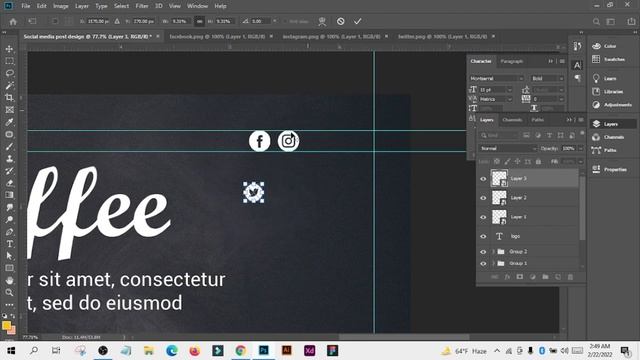The width and height of the screenshot is (640, 360).
Task: Select the Dodge tool
Action: click(9, 220)
